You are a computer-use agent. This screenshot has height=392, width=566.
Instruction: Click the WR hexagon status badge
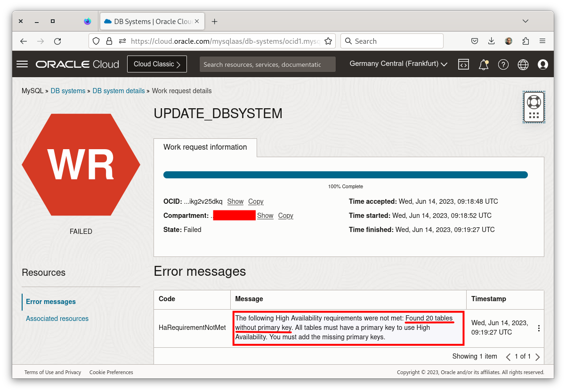coord(81,165)
